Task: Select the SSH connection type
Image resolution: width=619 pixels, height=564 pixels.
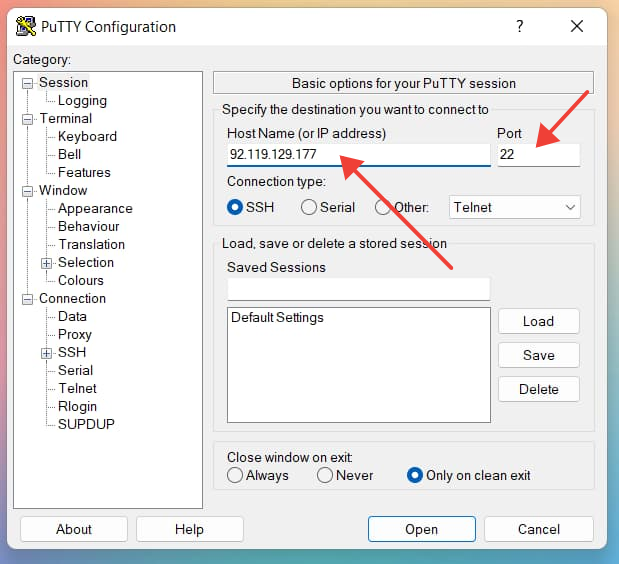Action: point(236,208)
